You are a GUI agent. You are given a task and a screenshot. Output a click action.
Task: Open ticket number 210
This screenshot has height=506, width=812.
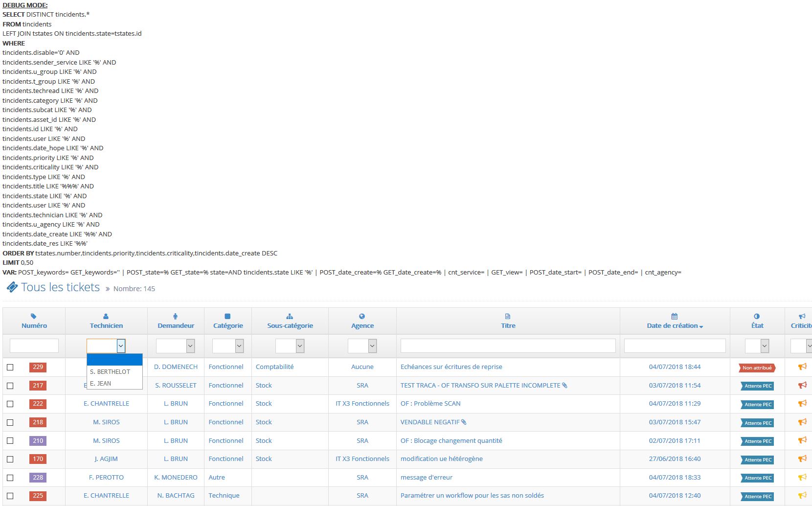tap(38, 441)
